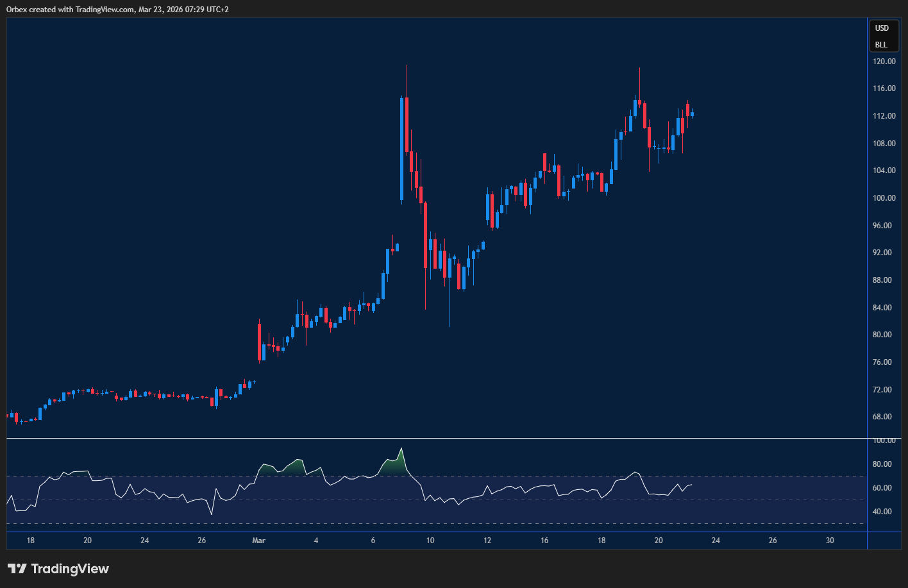Select the 116.00 price axis label
Image resolution: width=908 pixels, height=588 pixels.
[x=885, y=88]
